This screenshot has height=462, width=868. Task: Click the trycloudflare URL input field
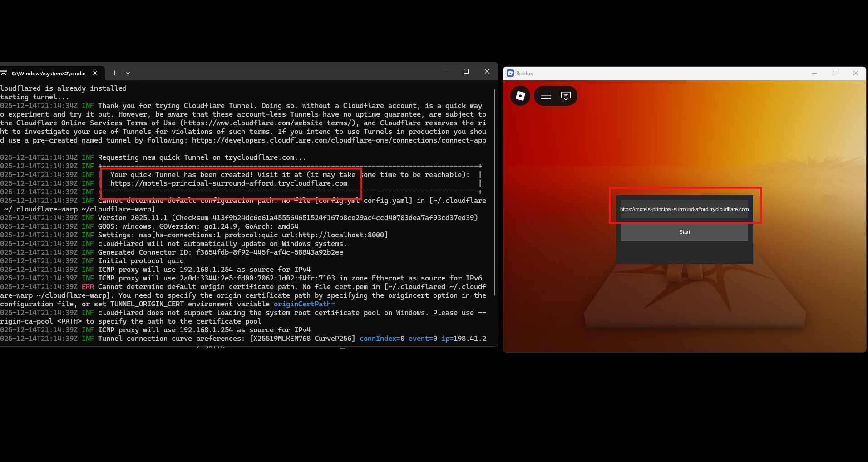click(684, 209)
